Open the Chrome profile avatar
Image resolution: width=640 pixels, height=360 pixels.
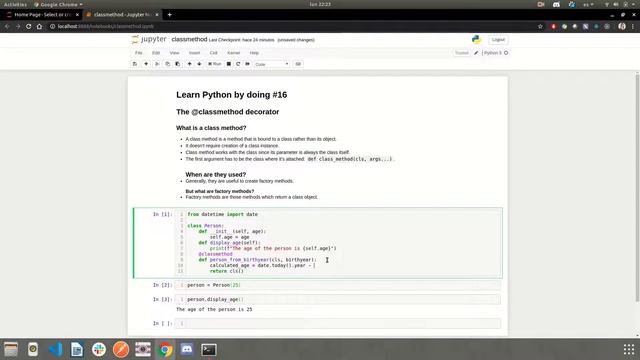pos(622,27)
